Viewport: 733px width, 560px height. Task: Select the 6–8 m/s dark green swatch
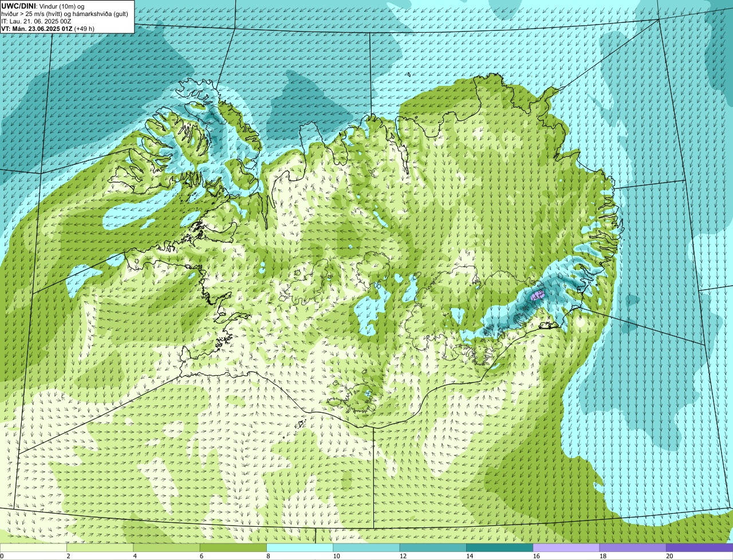click(x=233, y=547)
